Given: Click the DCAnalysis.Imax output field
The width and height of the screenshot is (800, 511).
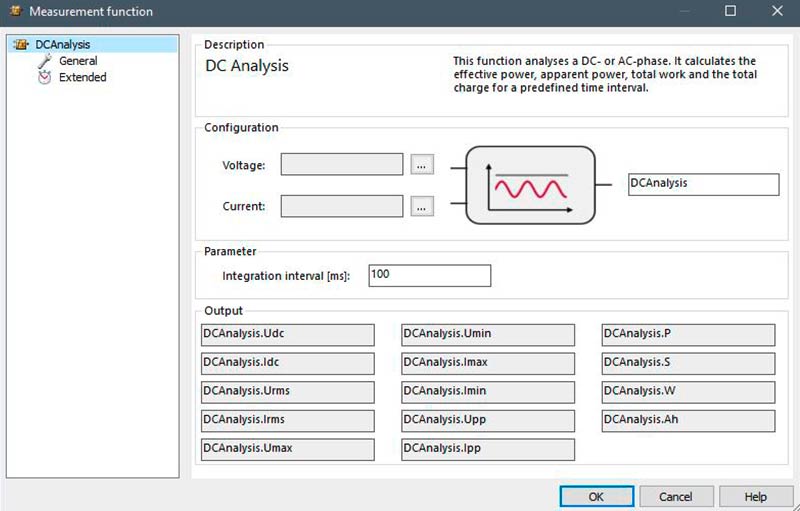Looking at the screenshot, I should (x=488, y=364).
